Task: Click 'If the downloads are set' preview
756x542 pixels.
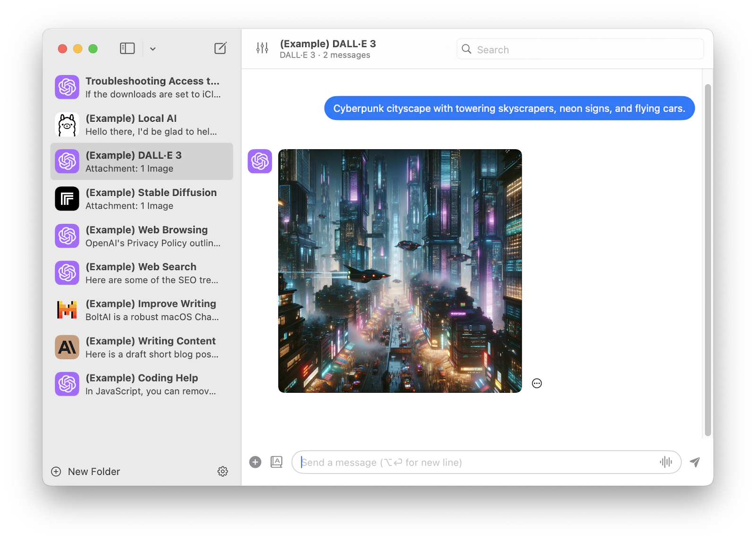Action: [153, 94]
